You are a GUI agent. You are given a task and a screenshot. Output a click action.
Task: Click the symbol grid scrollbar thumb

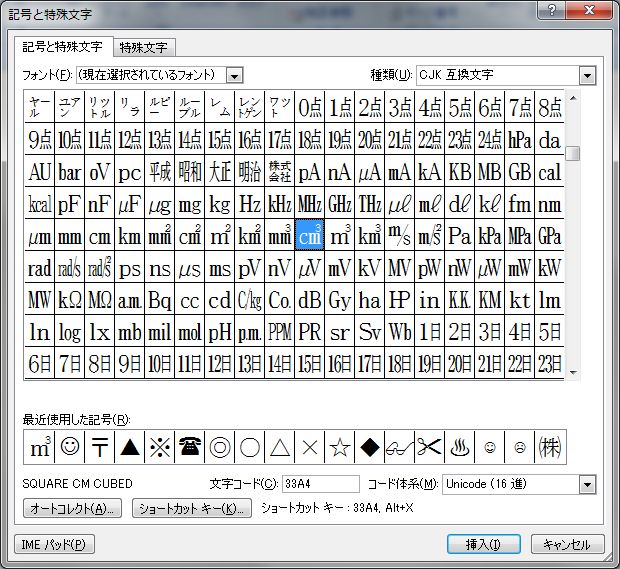pos(573,153)
